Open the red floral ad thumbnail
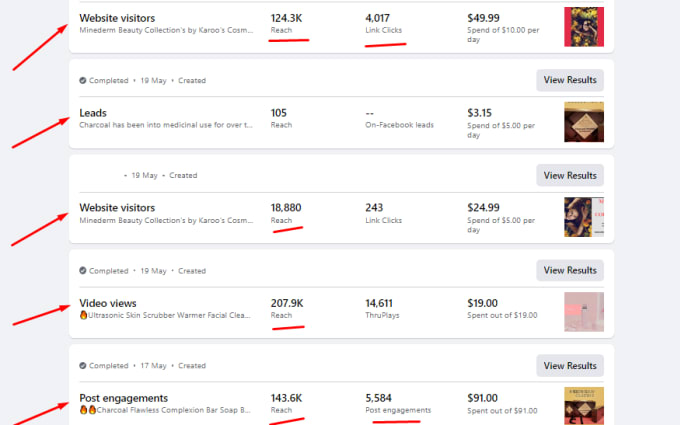The image size is (680, 425). click(584, 27)
